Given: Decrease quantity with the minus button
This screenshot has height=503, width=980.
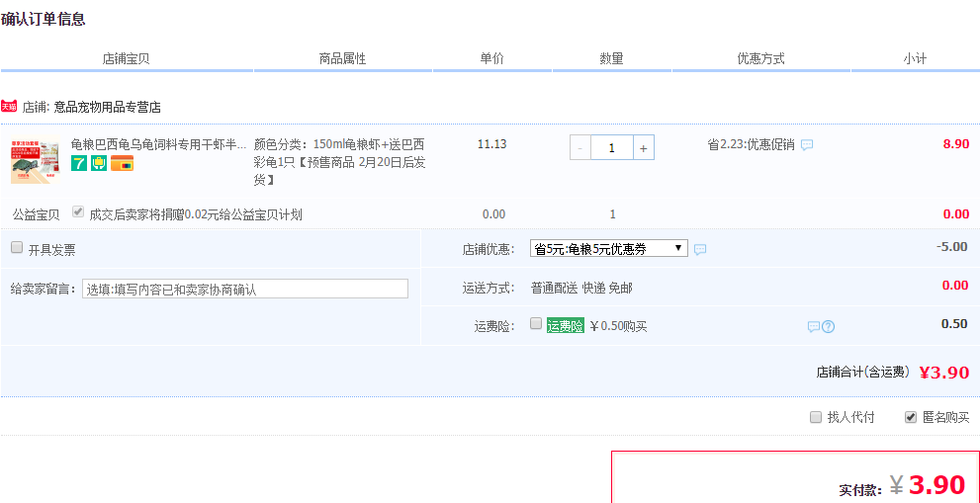Looking at the screenshot, I should click(580, 148).
